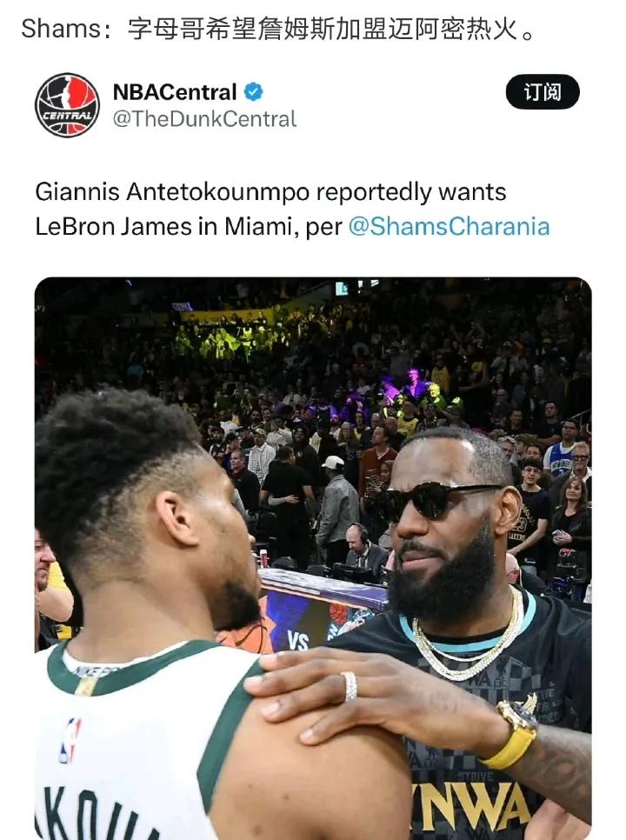Click the VS graphic on courtside screen
The width and height of the screenshot is (626, 840).
(297, 640)
